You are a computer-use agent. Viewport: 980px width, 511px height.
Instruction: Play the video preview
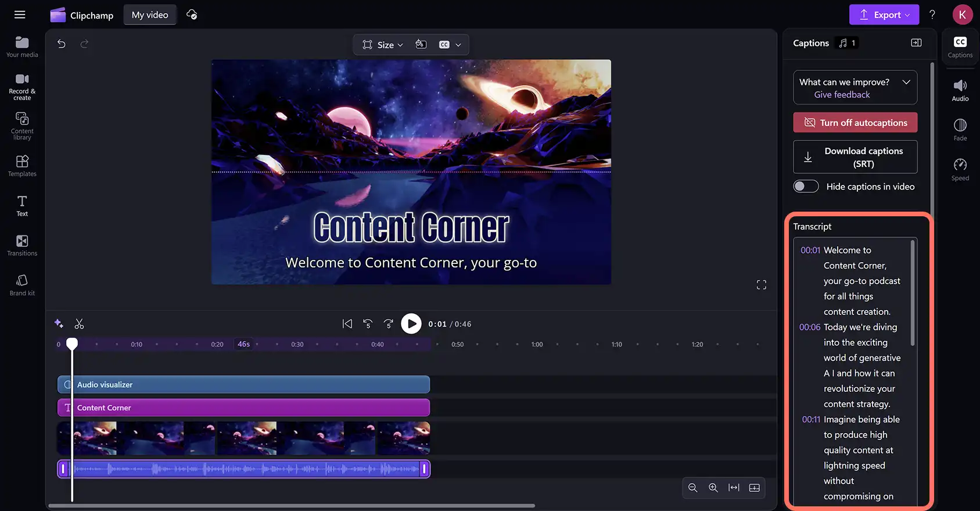[411, 324]
